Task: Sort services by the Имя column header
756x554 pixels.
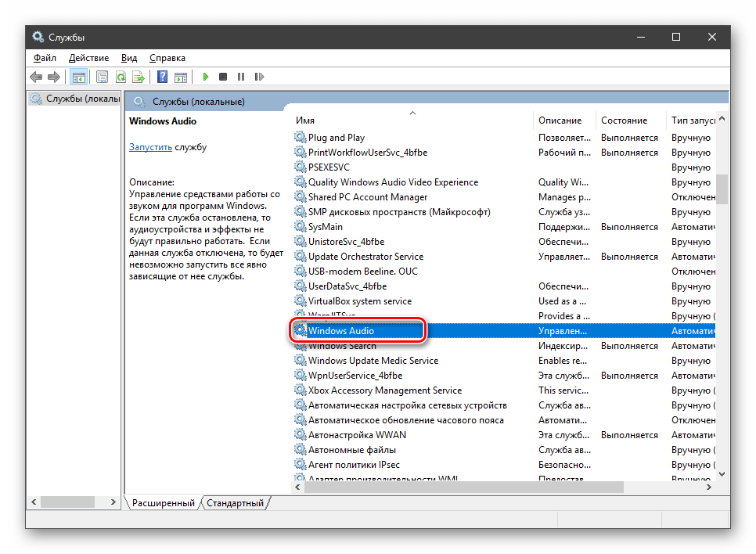Action: (305, 121)
